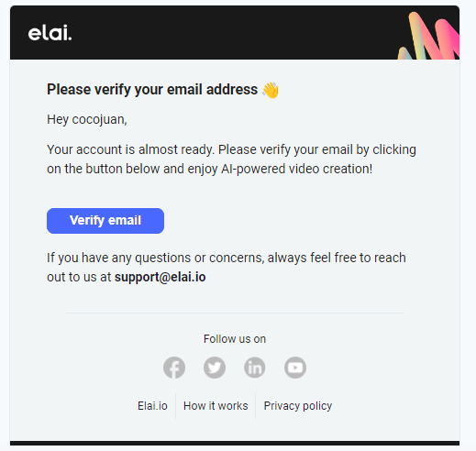Click the 'If you have any questions' sentence

[227, 268]
